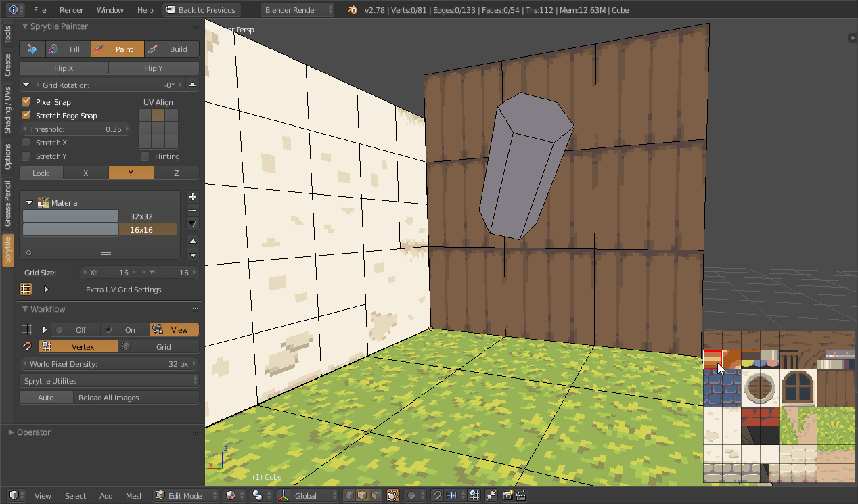The image size is (858, 504).
Task: Open the Sprytile Utilites dropdown
Action: tap(110, 381)
